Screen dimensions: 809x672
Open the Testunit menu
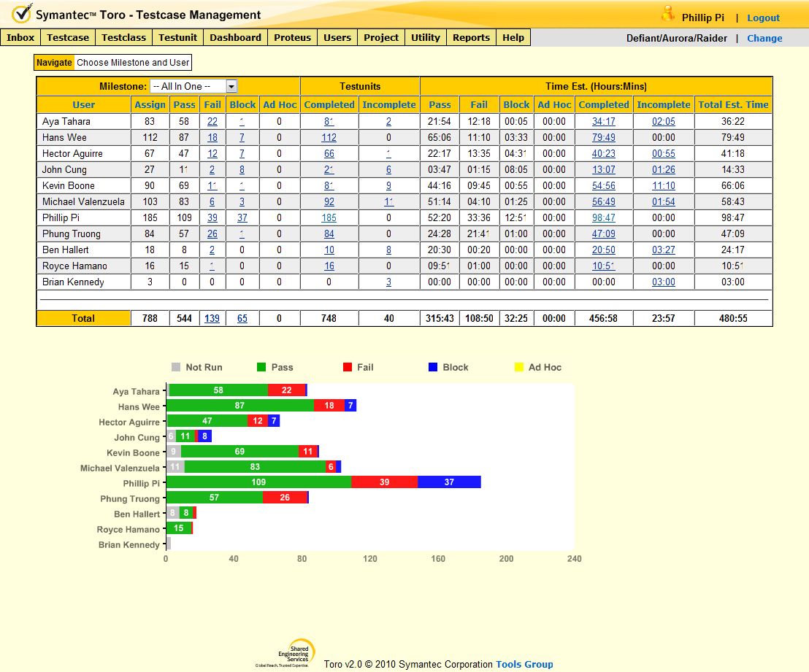pos(177,38)
